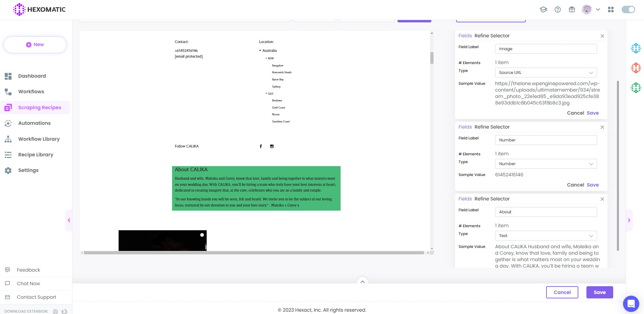Toggle the theme switch in the header

[628, 9]
